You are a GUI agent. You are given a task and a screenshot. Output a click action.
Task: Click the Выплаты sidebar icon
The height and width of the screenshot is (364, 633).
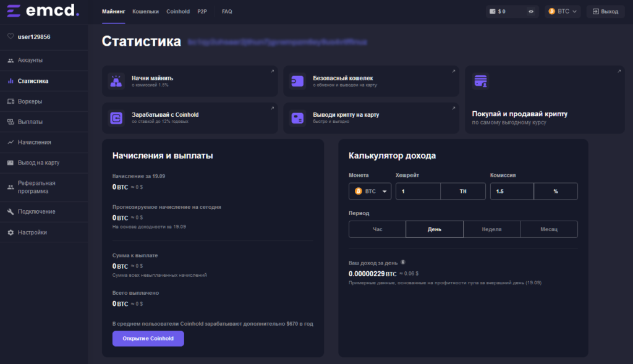coord(11,122)
